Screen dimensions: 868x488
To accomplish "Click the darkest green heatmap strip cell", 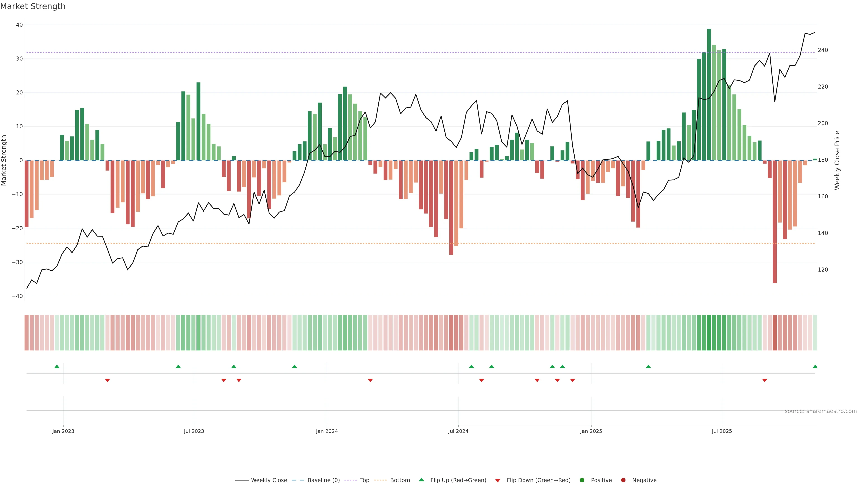I will 709,333.
